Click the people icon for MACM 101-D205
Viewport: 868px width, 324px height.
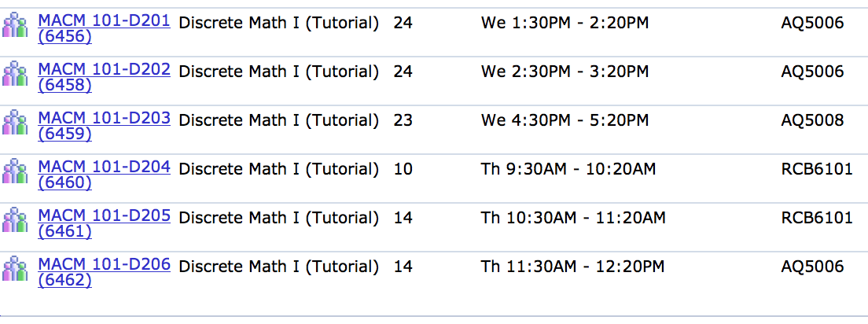(x=14, y=220)
